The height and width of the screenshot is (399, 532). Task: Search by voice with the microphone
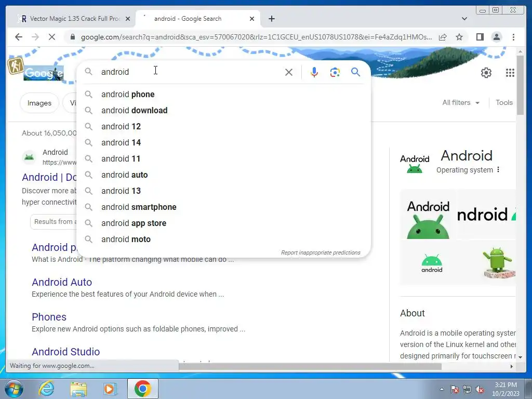click(314, 72)
